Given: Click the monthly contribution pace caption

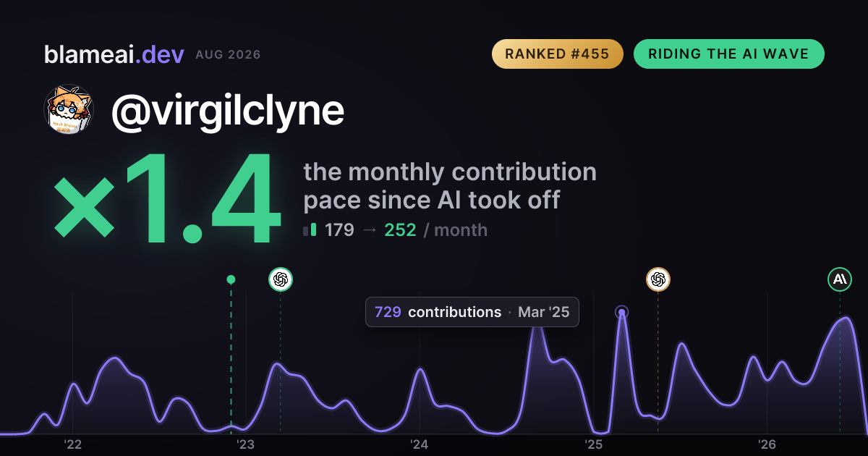Looking at the screenshot, I should tap(450, 185).
